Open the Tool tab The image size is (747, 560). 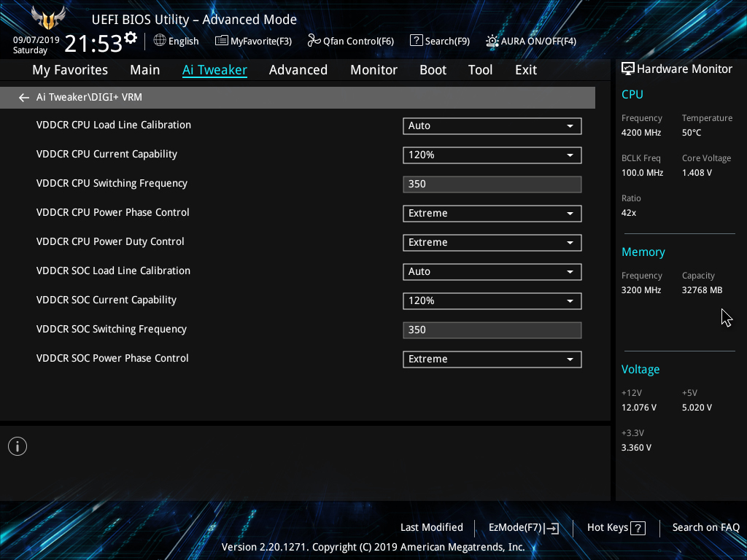pos(480,70)
